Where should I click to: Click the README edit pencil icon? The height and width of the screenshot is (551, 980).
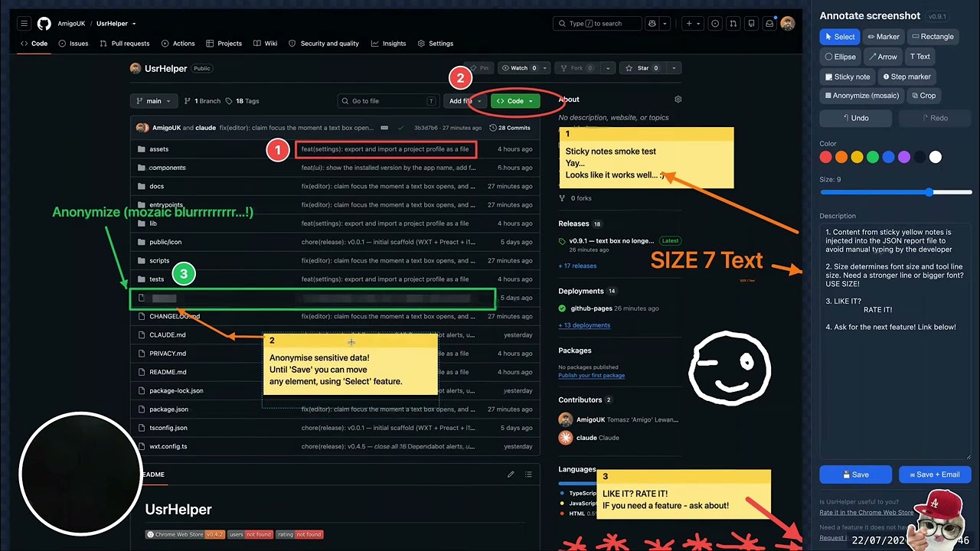511,474
